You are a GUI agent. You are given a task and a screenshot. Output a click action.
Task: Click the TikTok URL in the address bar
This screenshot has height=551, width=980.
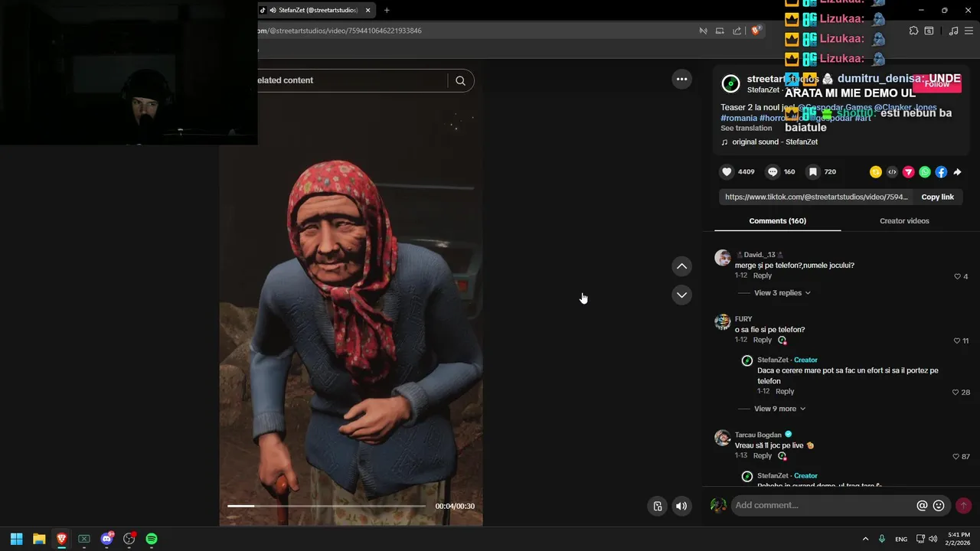tap(339, 31)
